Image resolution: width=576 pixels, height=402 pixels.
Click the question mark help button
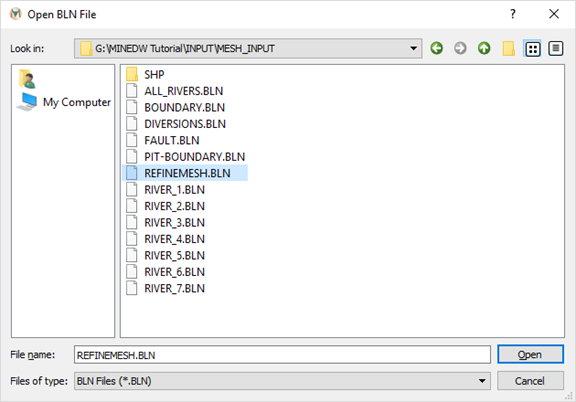coord(513,14)
